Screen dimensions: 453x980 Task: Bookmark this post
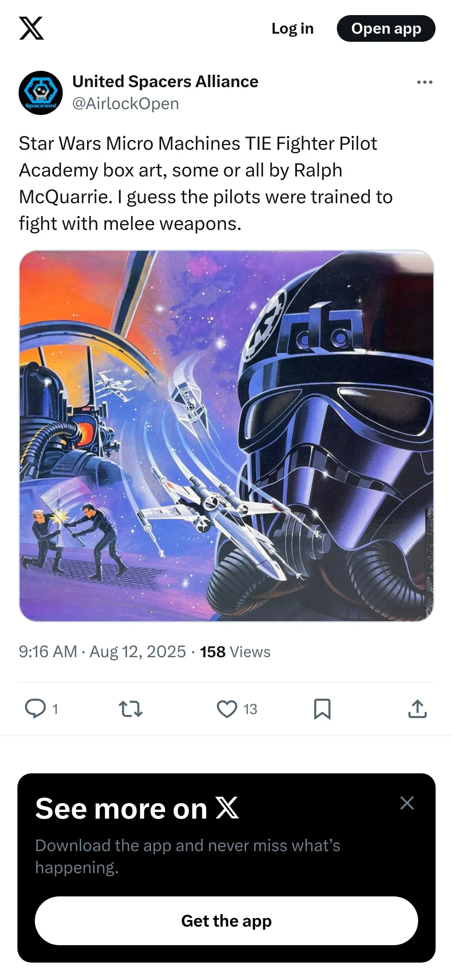pos(322,709)
